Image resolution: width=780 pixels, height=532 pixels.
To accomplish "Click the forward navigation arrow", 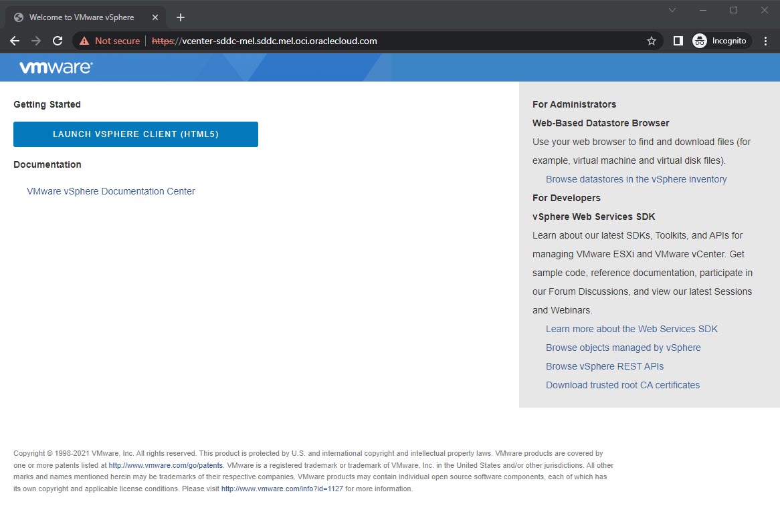I will (x=36, y=41).
